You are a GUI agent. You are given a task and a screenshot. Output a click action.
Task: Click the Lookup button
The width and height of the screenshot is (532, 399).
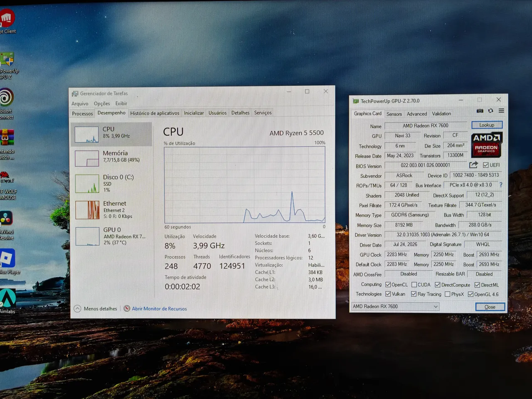487,125
